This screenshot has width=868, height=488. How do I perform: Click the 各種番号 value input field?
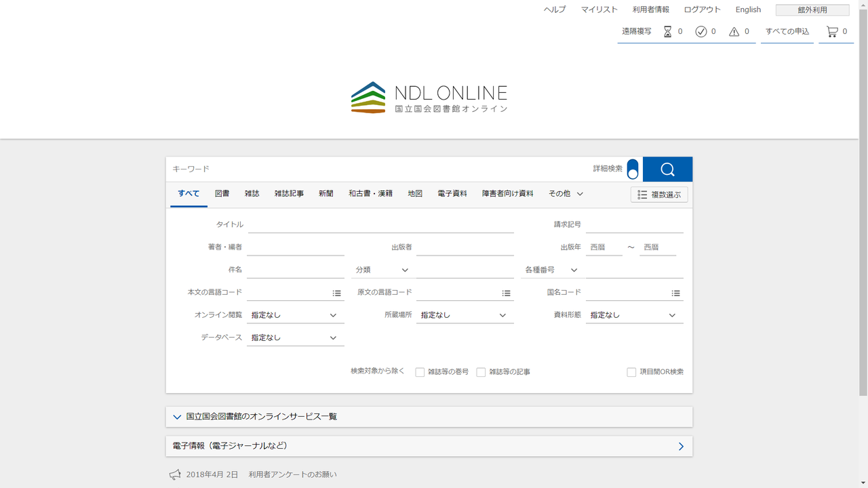point(635,270)
